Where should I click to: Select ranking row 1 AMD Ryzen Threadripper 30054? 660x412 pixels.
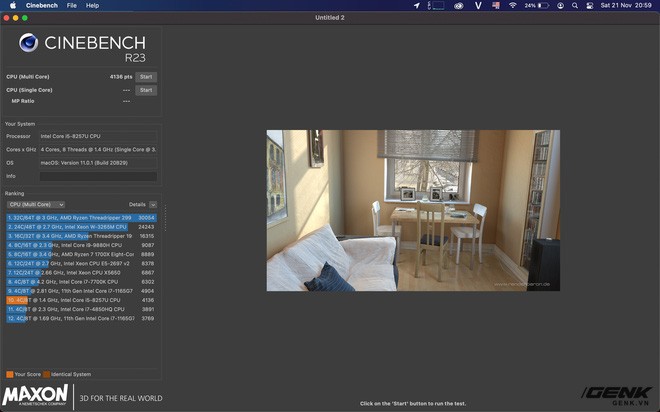click(82, 218)
